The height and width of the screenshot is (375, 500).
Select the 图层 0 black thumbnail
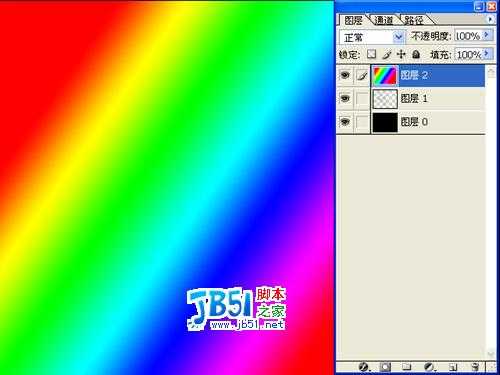coord(385,122)
